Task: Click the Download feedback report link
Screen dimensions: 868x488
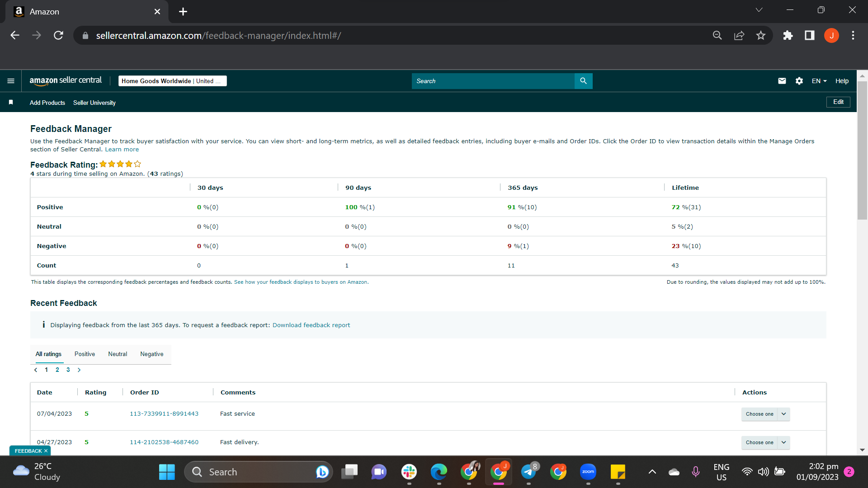Action: click(x=311, y=325)
